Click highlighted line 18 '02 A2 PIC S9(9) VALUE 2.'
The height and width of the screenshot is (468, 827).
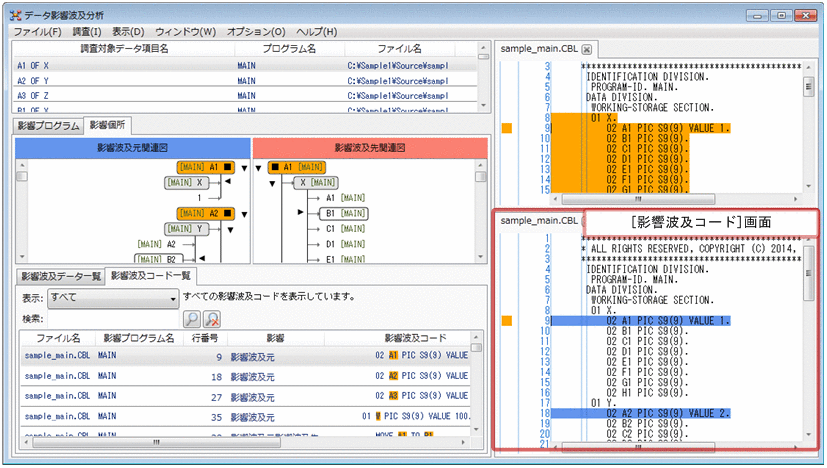coord(641,413)
